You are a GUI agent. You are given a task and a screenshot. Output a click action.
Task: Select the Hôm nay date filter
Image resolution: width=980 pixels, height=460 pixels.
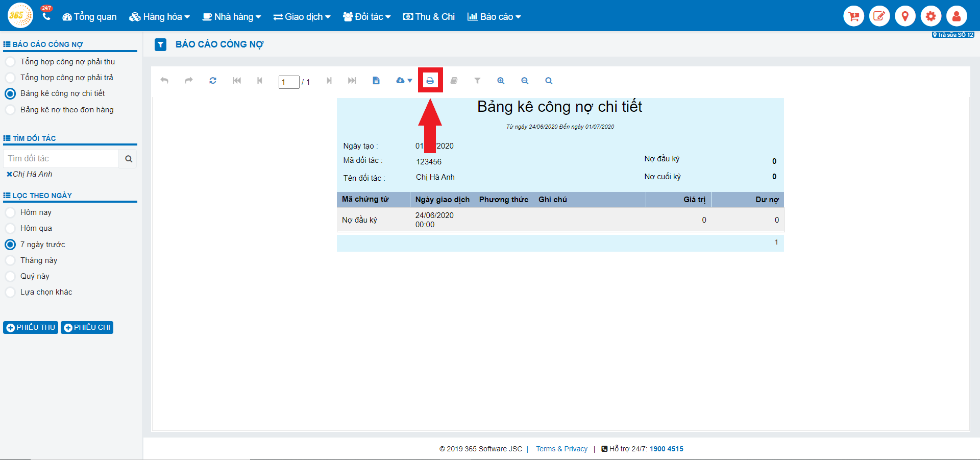pos(10,212)
